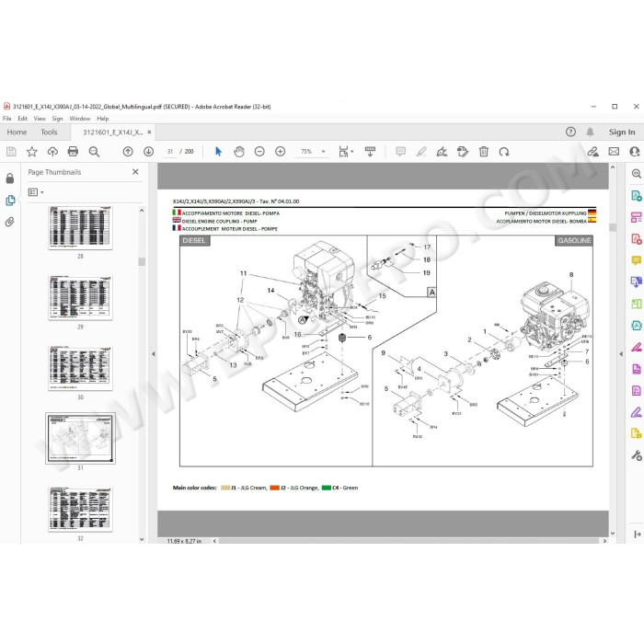Open More Tools wrench icon

tap(637, 455)
